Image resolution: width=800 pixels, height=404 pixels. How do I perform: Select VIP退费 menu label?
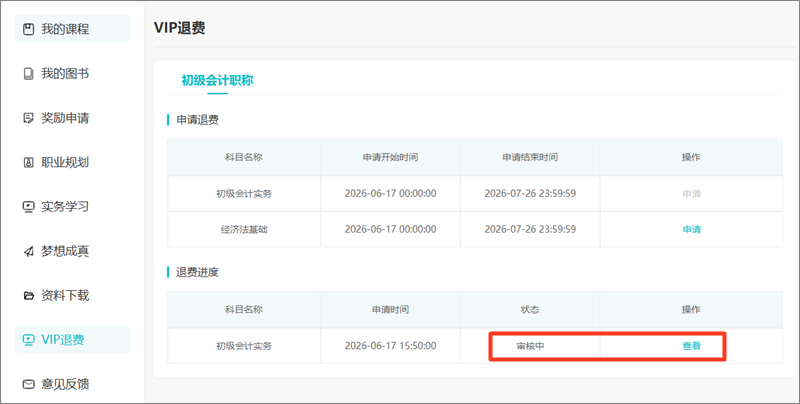tap(63, 340)
